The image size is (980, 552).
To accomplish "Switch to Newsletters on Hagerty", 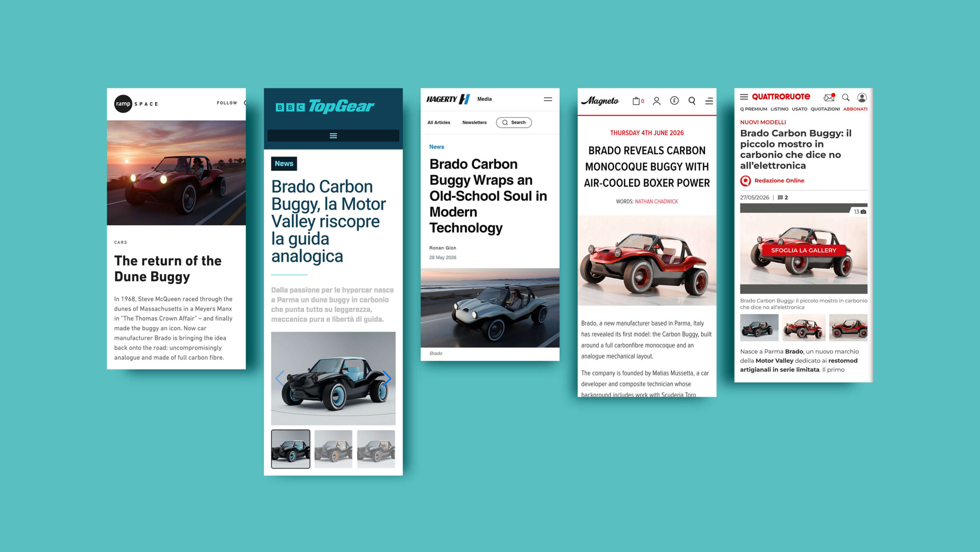I will (x=474, y=123).
